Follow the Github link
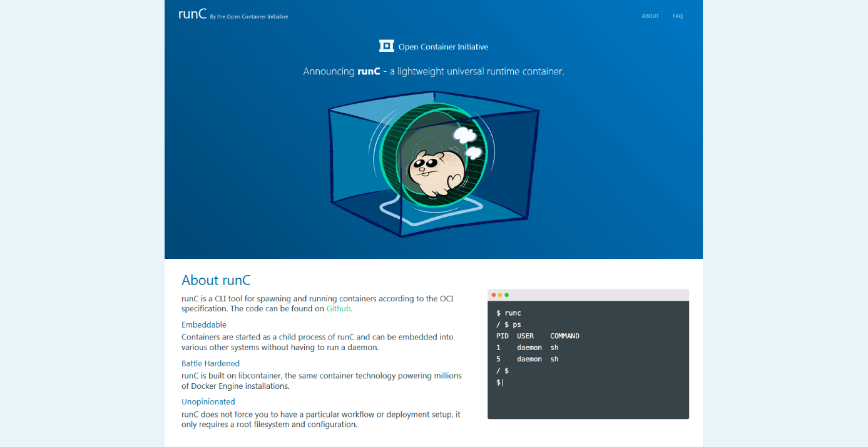Viewport: 868px width, 447px height. click(x=339, y=308)
